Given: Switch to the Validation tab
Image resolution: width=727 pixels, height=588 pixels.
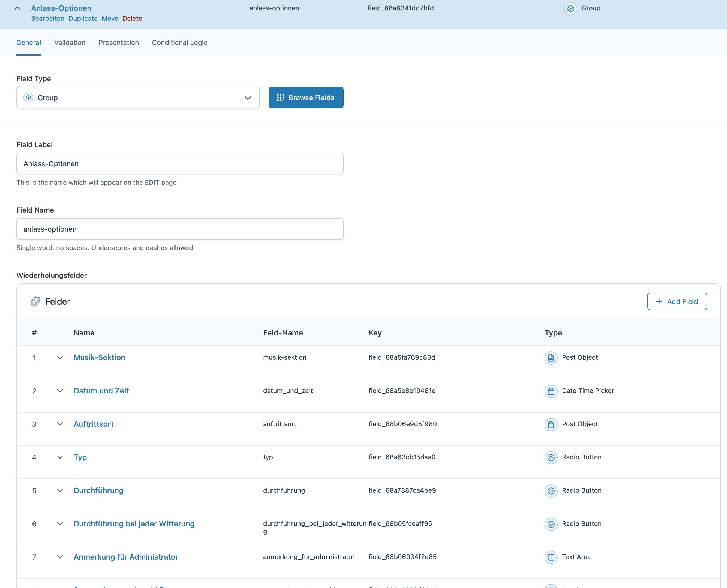Looking at the screenshot, I should click(x=70, y=43).
